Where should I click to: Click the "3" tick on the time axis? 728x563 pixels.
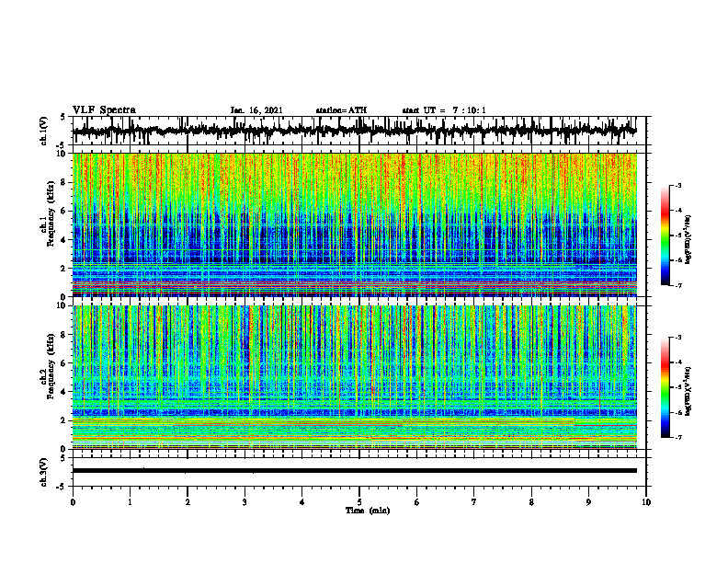(245, 502)
